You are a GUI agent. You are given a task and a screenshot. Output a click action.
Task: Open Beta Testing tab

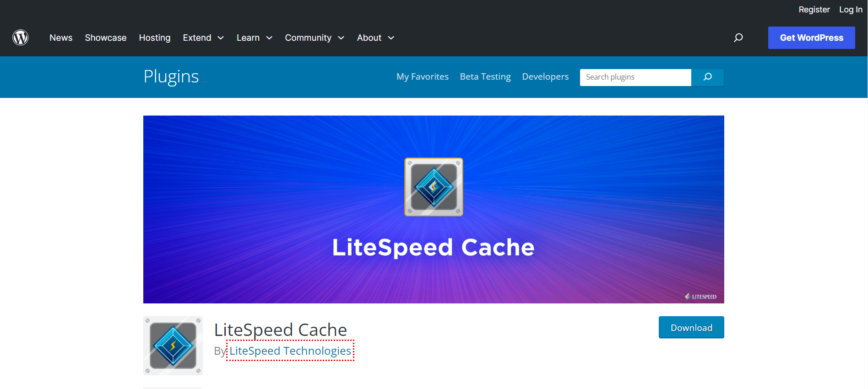pyautogui.click(x=485, y=76)
